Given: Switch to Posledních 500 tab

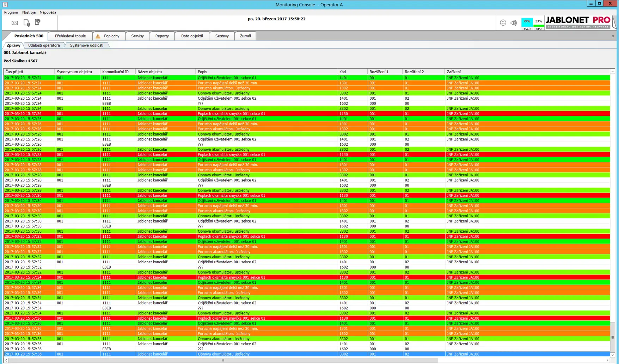Looking at the screenshot, I should point(29,36).
